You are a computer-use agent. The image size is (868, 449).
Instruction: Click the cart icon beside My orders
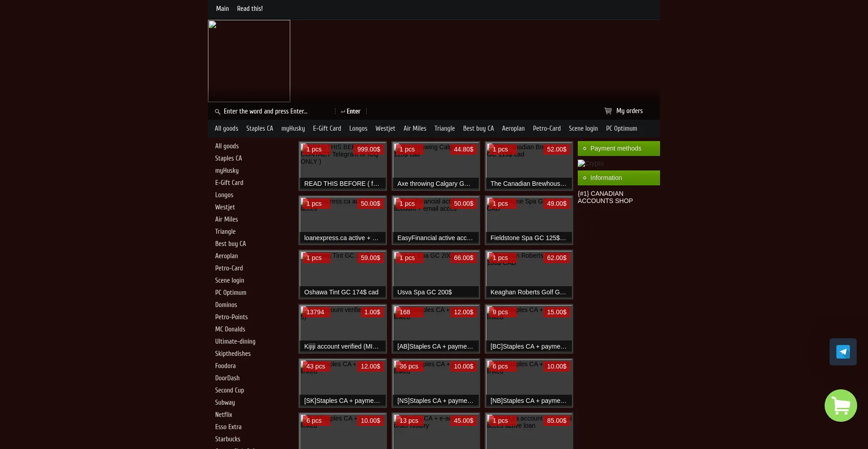608,111
